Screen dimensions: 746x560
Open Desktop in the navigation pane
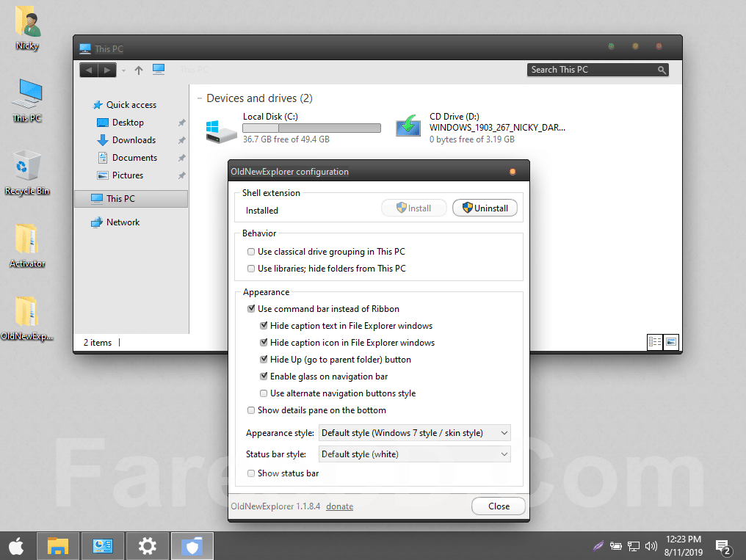point(128,123)
